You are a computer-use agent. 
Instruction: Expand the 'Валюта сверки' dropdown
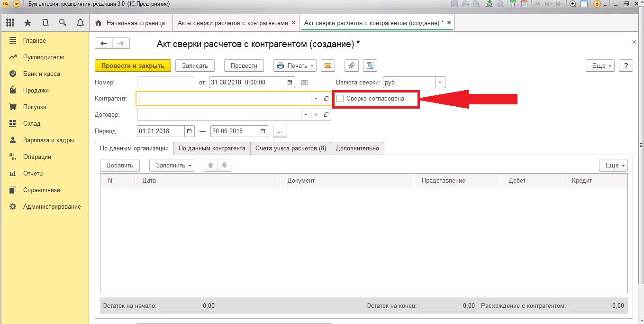pos(440,82)
